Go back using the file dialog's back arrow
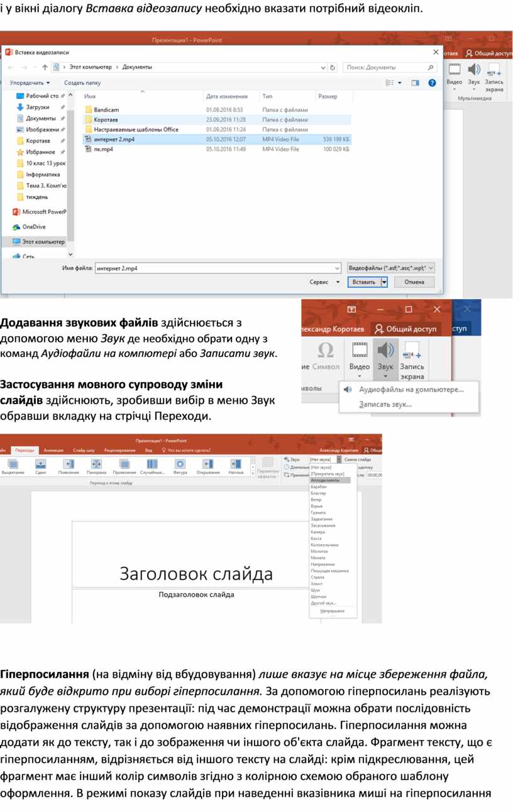 click(x=11, y=67)
